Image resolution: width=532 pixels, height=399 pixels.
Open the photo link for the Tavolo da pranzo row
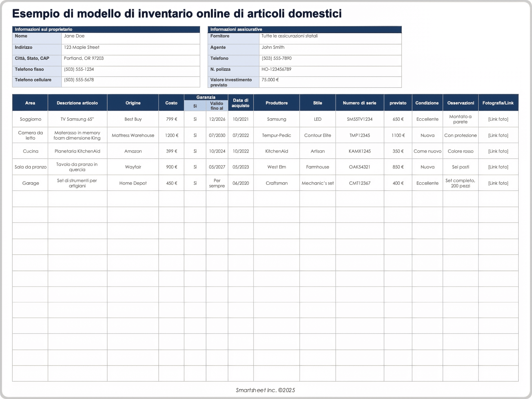pos(498,167)
